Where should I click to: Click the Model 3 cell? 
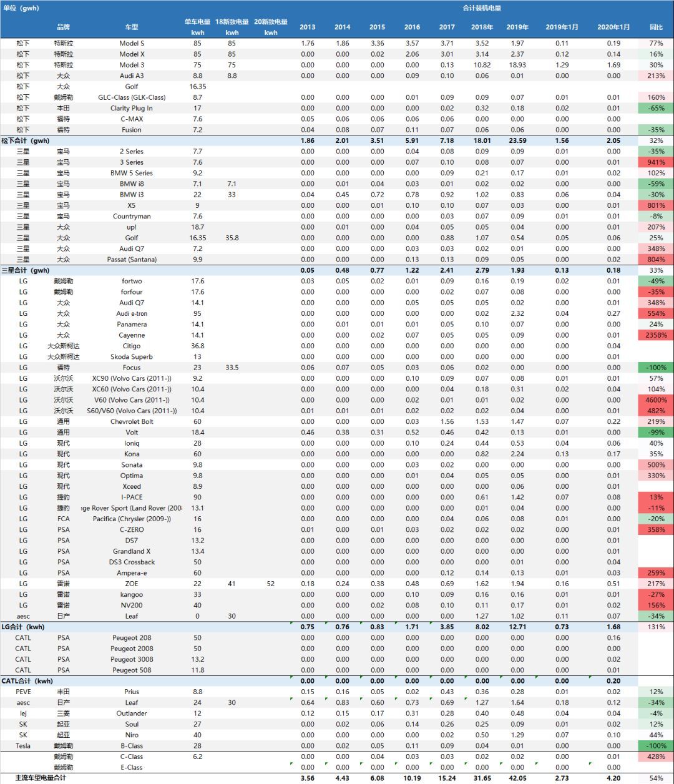(x=132, y=65)
